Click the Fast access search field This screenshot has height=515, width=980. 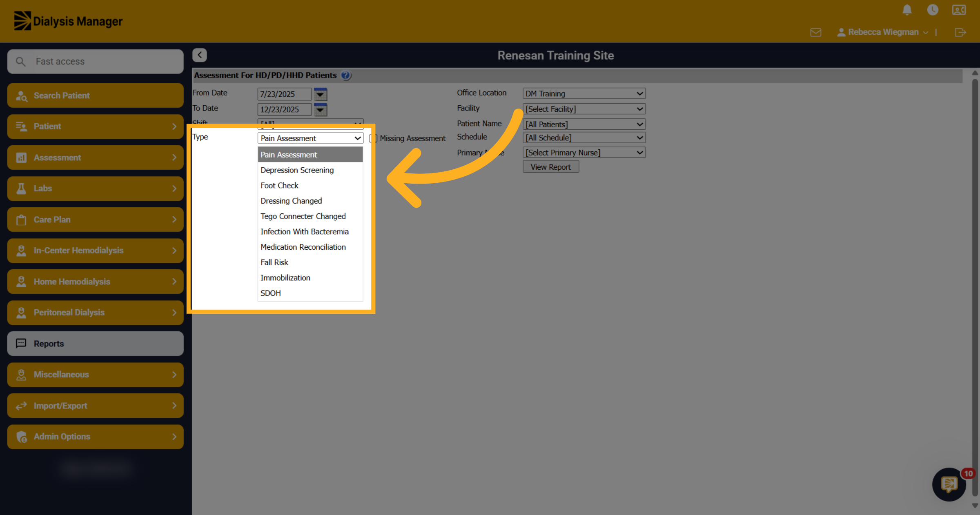pyautogui.click(x=95, y=62)
